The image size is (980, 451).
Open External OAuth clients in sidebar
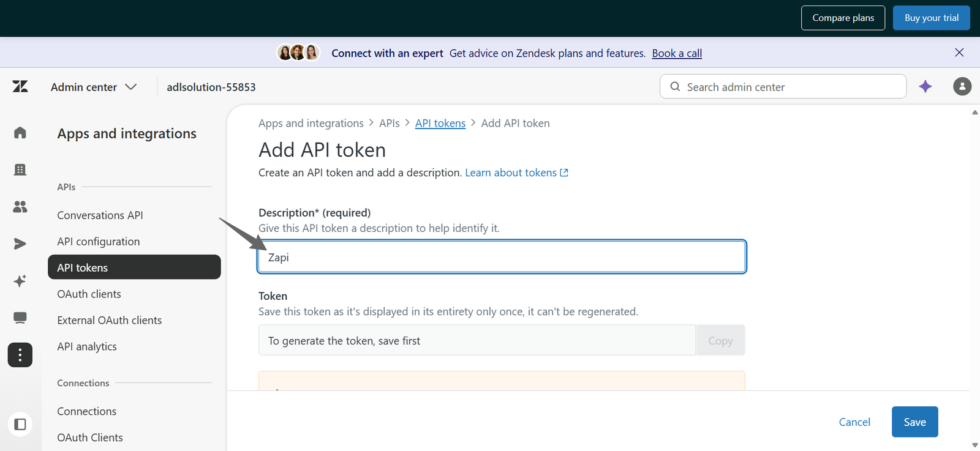pos(109,321)
